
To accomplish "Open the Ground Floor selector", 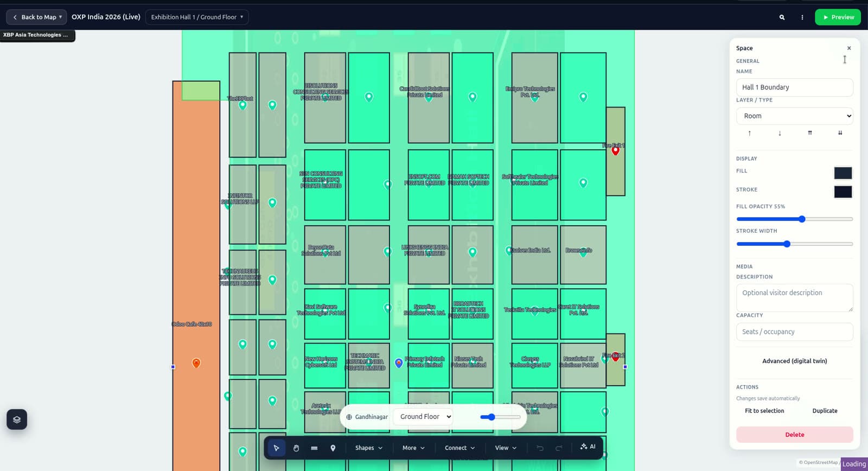I will 423,417.
